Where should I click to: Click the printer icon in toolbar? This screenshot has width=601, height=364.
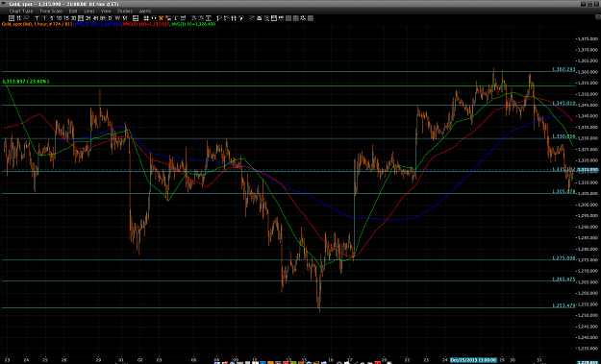[259, 18]
